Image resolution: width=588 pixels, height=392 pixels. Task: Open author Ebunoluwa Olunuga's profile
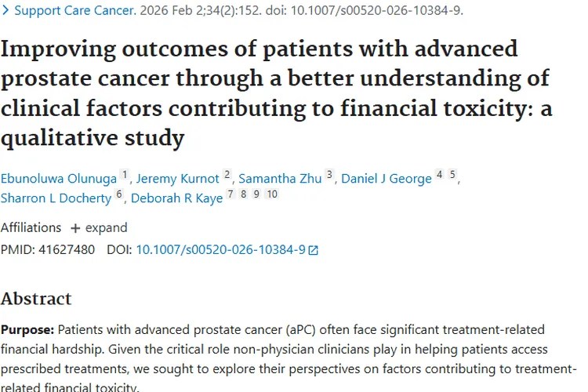(x=59, y=179)
